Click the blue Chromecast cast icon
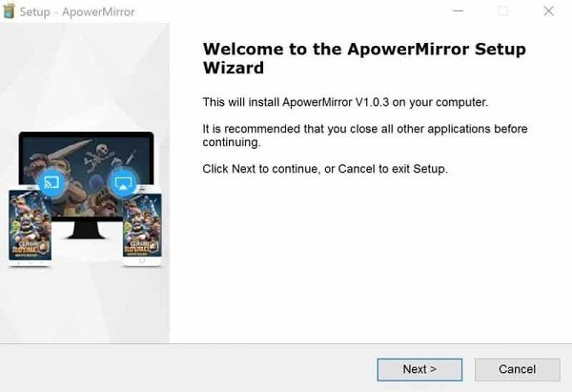The height and width of the screenshot is (392, 572). tap(51, 182)
